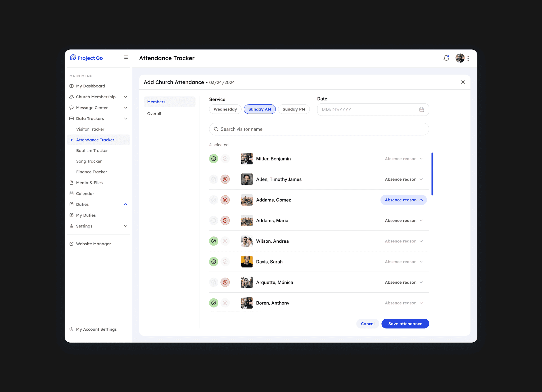Mark Addams, Maria as present
The width and height of the screenshot is (542, 392).
[214, 220]
